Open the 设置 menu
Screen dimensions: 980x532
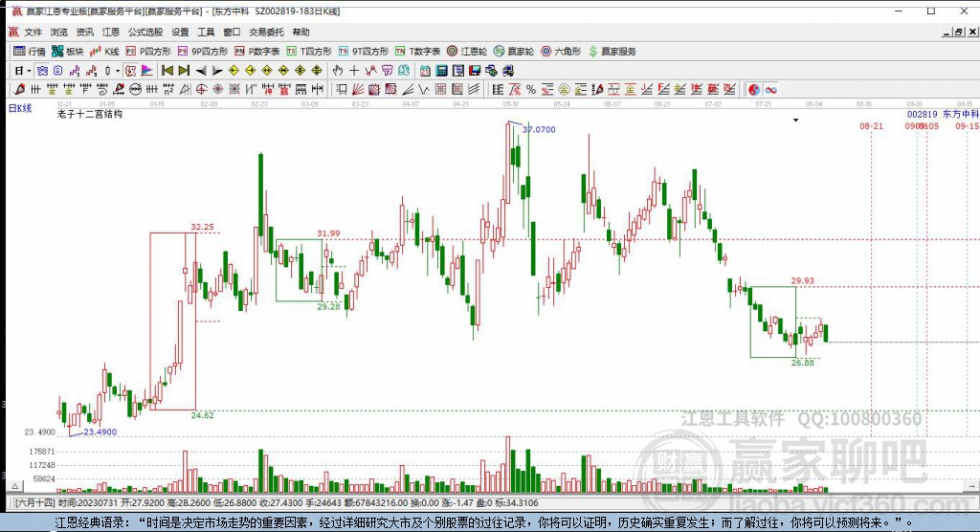(180, 32)
